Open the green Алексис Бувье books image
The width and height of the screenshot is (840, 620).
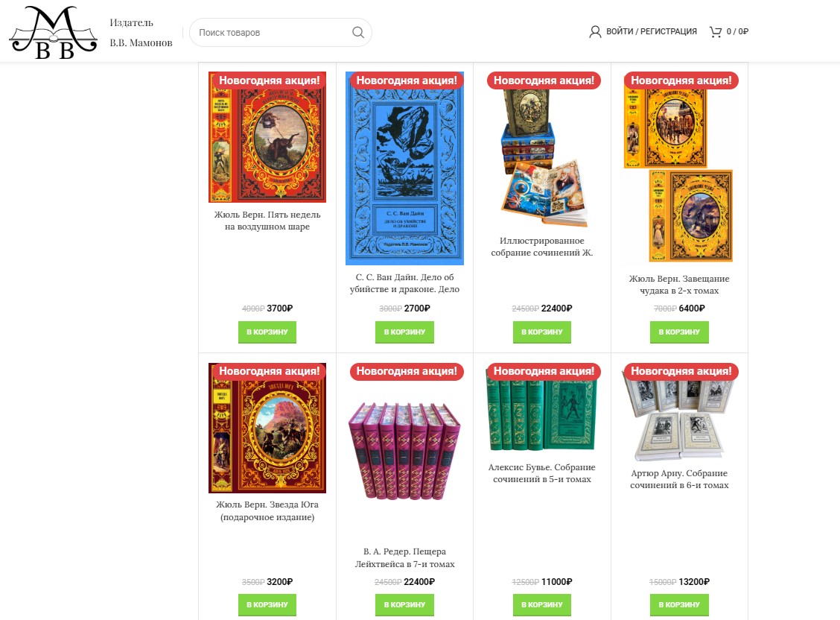click(x=542, y=408)
